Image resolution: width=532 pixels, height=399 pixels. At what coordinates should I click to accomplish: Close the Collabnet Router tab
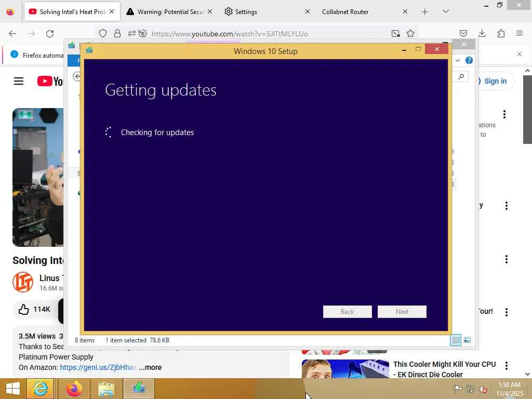pyautogui.click(x=405, y=12)
